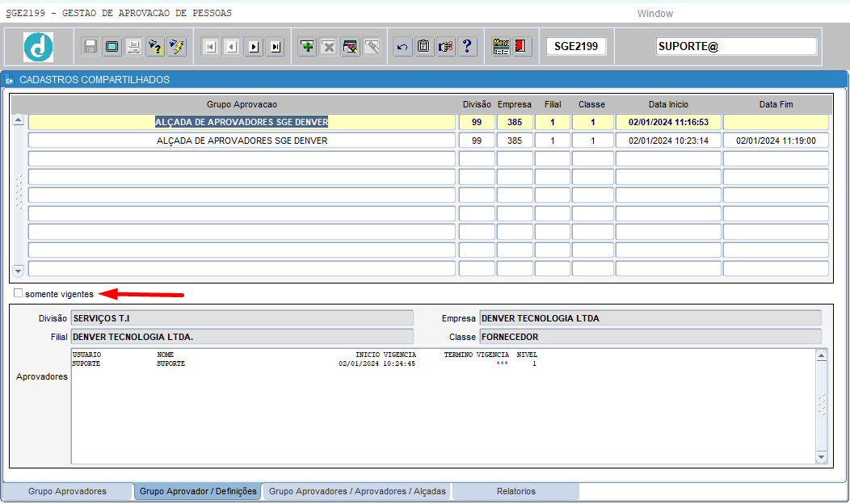Go to the first record with navigation icon
The image size is (850, 504).
(x=210, y=47)
